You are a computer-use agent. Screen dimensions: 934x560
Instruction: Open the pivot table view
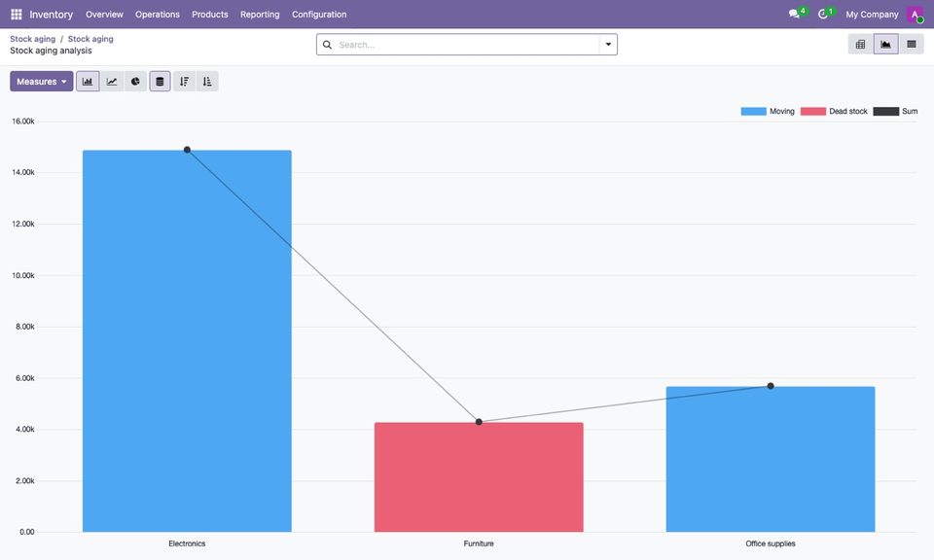coord(861,44)
